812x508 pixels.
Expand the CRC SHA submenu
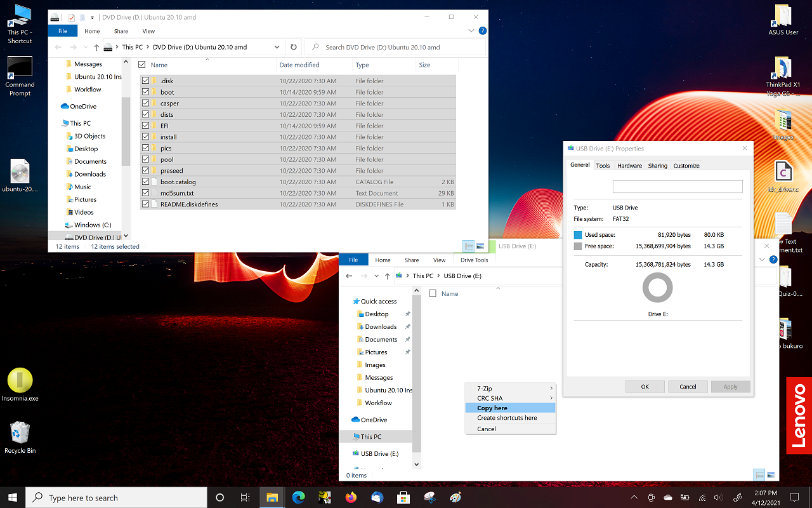[x=510, y=398]
